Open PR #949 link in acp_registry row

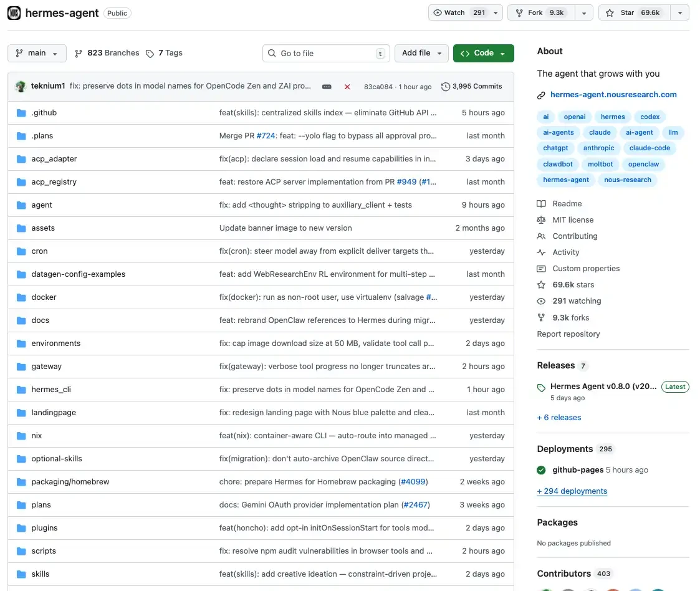406,182
